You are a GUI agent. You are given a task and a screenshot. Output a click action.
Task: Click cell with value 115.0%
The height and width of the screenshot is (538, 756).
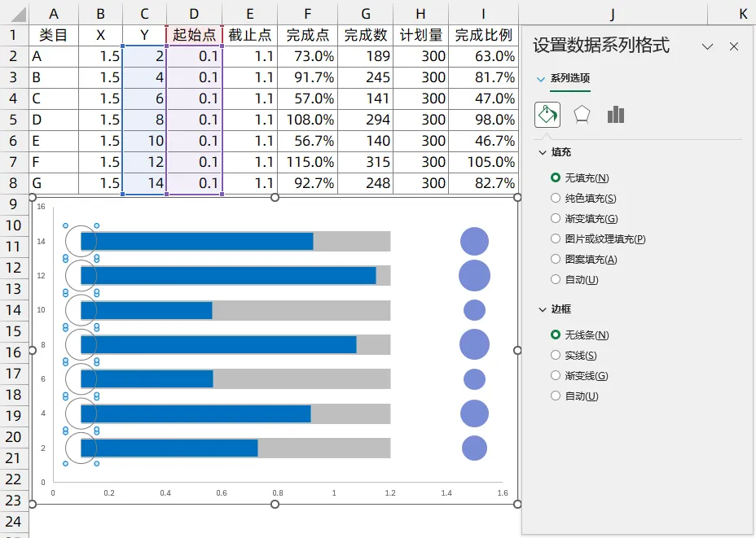[x=308, y=162]
